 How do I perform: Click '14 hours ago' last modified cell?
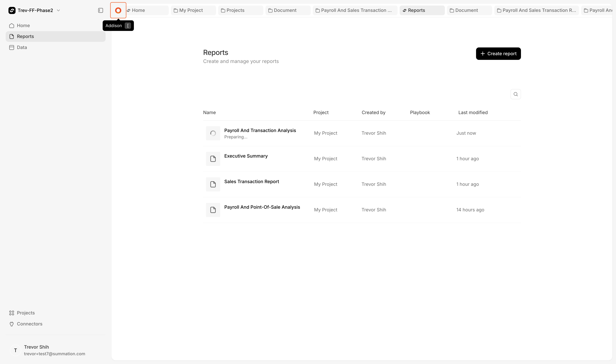(x=470, y=210)
